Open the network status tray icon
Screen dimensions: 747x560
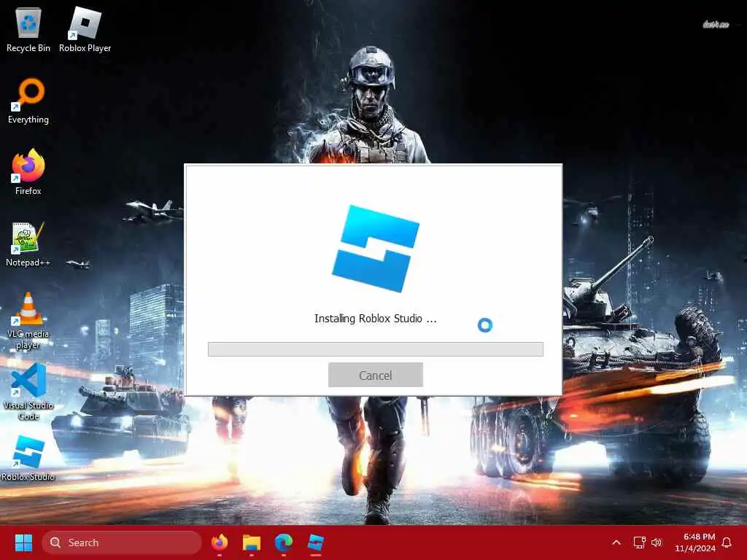[639, 542]
